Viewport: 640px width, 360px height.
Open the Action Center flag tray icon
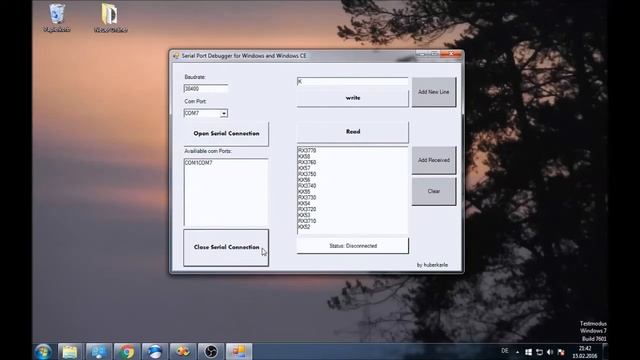pyautogui.click(x=561, y=352)
